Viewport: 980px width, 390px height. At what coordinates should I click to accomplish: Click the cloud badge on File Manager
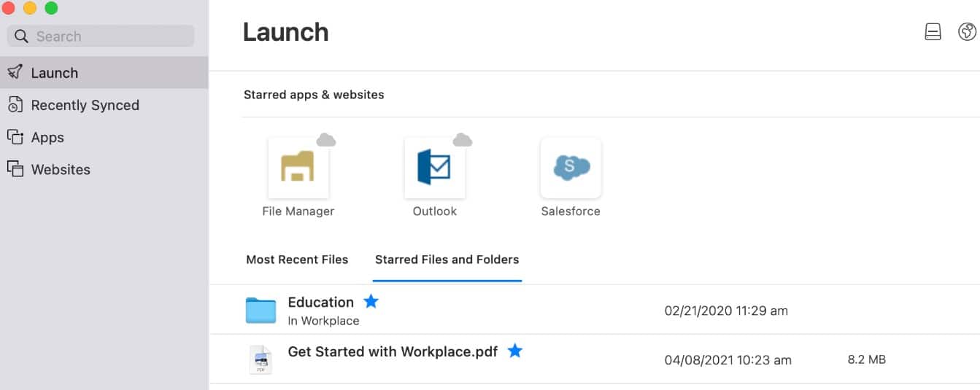tap(326, 140)
